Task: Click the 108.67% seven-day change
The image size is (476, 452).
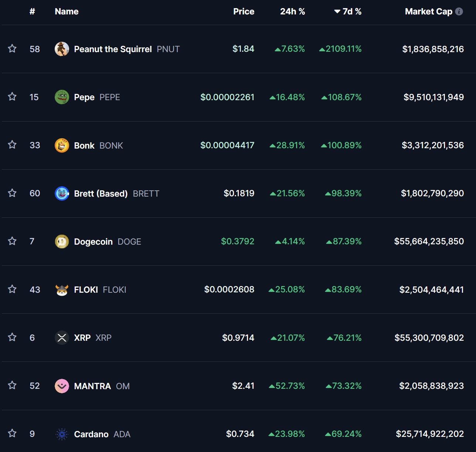Action: (341, 97)
